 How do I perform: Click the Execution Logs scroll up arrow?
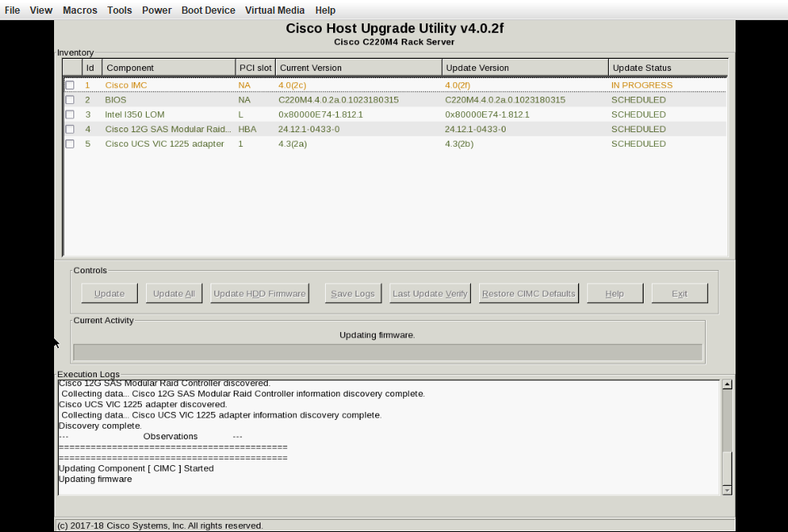(x=727, y=384)
